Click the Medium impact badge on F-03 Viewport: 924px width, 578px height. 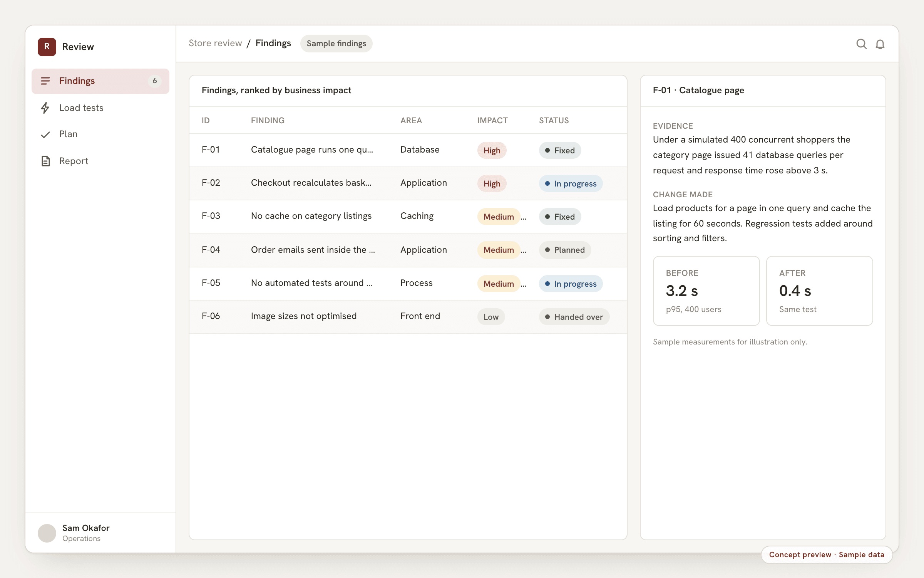499,217
